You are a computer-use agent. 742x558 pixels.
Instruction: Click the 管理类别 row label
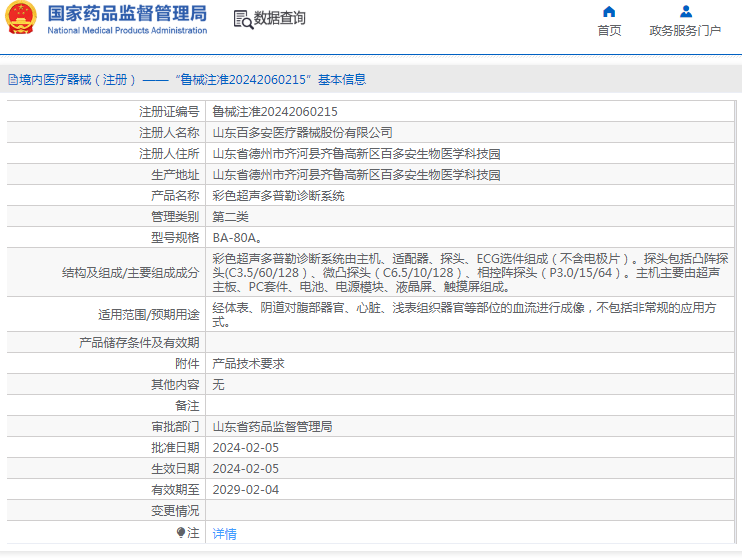point(175,217)
